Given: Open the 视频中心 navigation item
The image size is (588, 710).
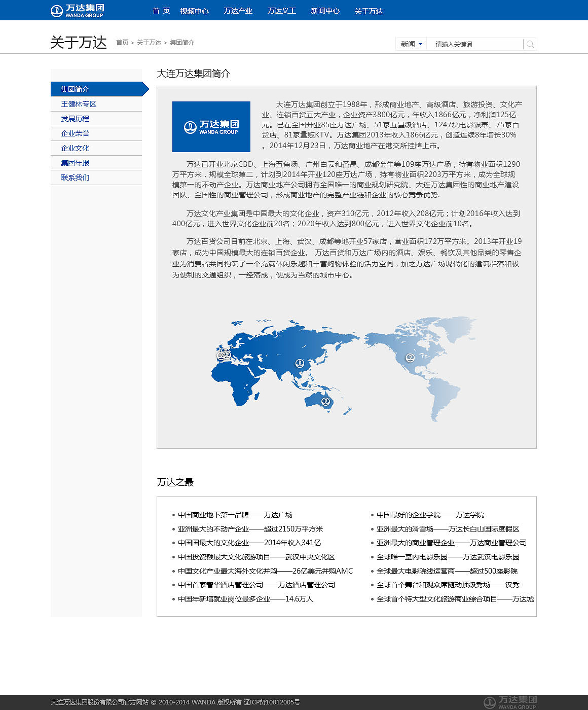Looking at the screenshot, I should (194, 11).
